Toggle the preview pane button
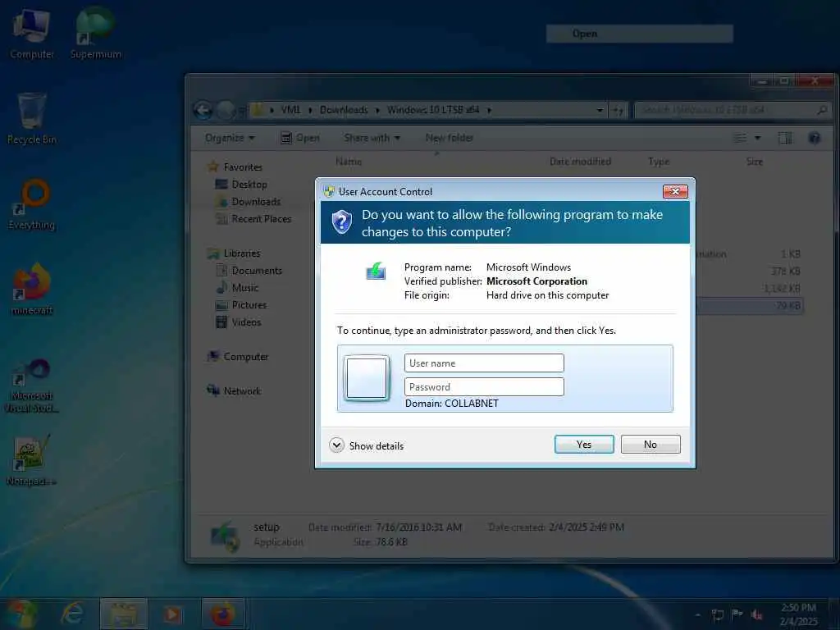Viewport: 840px width, 630px height. 785,138
